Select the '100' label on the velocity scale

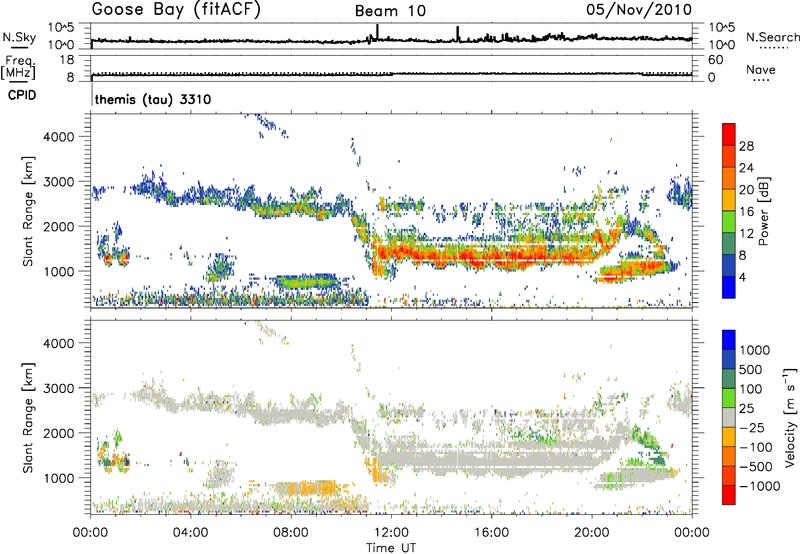coord(750,389)
